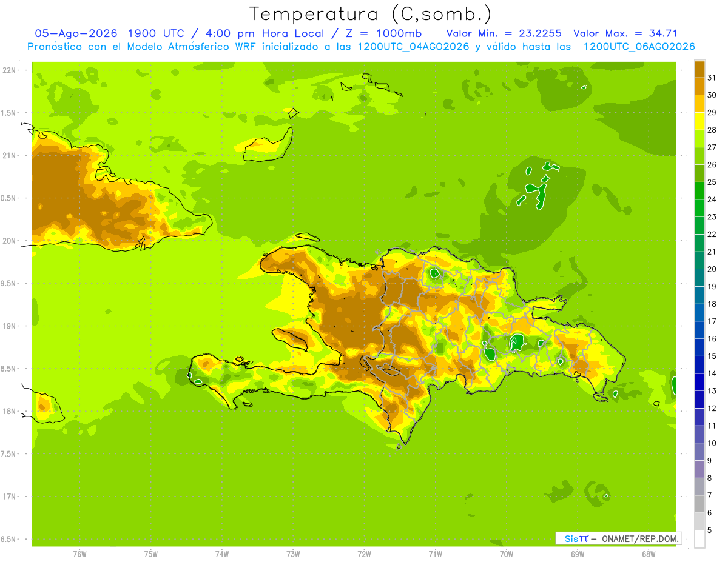Click the color scale swatch between 26 and 27

pos(699,156)
